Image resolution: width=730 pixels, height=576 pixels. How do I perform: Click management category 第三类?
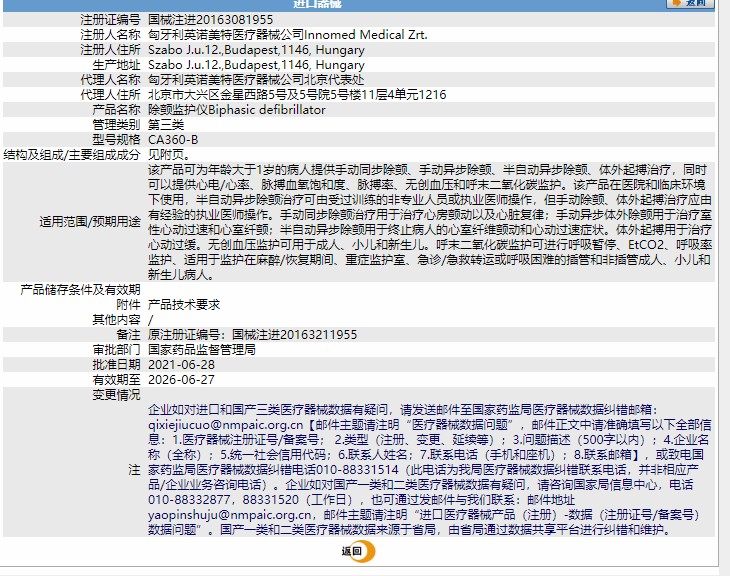click(x=166, y=124)
